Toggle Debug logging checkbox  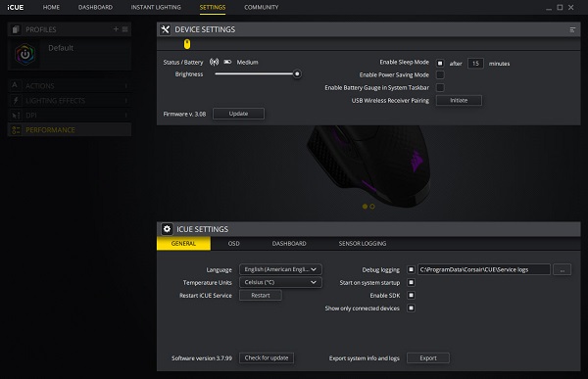click(x=411, y=269)
